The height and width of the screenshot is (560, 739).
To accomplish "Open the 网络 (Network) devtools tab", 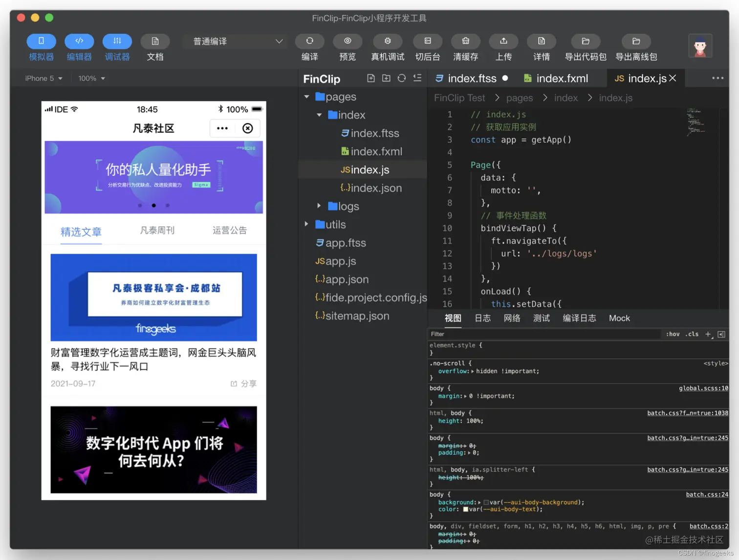I will (x=512, y=318).
